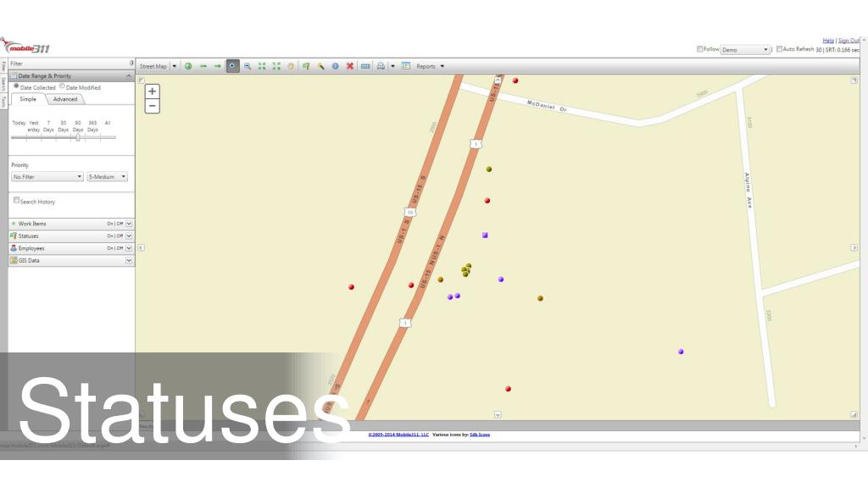The height and width of the screenshot is (488, 868).
Task: Go to previous map extent arrow
Action: click(x=203, y=66)
